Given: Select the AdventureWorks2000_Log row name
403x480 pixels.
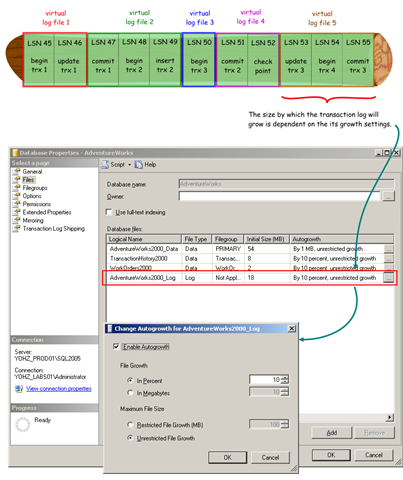Looking at the screenshot, I should click(142, 278).
